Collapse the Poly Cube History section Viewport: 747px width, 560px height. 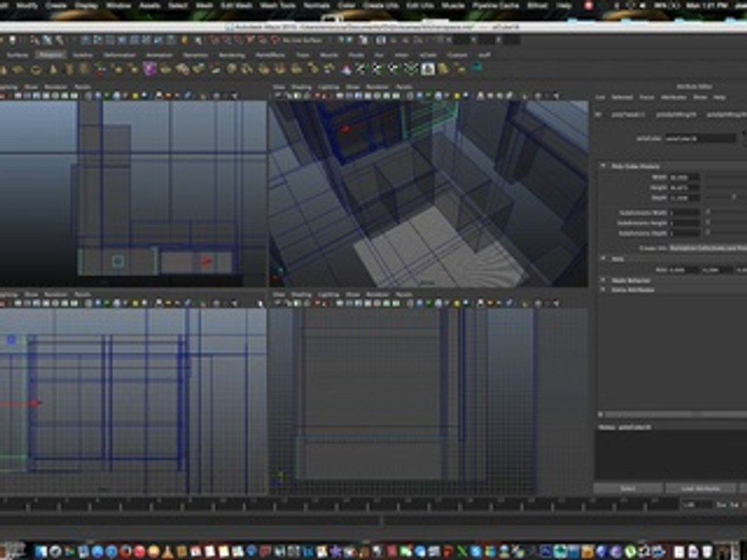coord(602,166)
